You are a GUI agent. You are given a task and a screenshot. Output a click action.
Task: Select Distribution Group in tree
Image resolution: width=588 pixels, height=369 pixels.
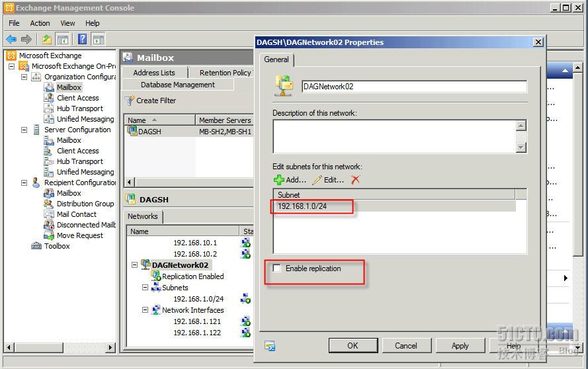click(85, 204)
